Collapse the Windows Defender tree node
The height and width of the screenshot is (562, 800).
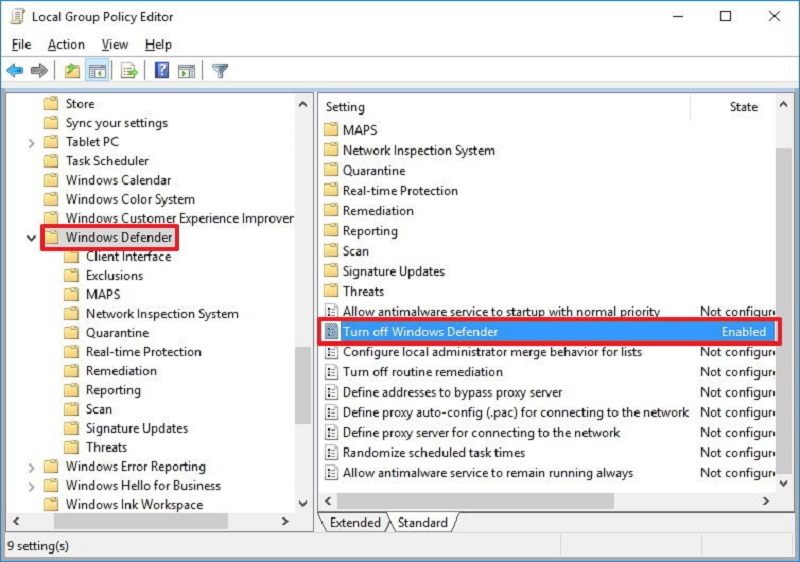pos(32,238)
